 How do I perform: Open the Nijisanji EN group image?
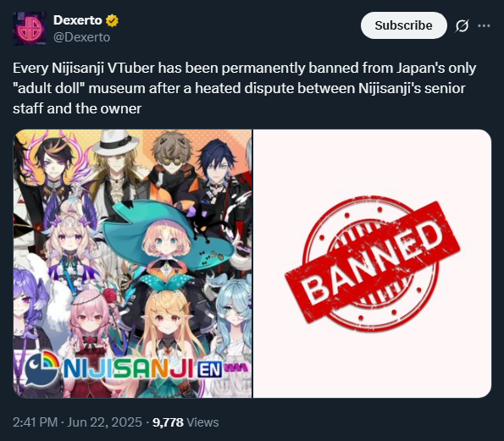(x=132, y=263)
